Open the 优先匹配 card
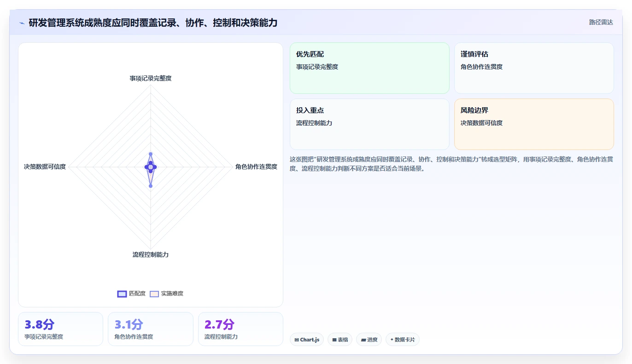This screenshot has width=632, height=364. pyautogui.click(x=369, y=68)
